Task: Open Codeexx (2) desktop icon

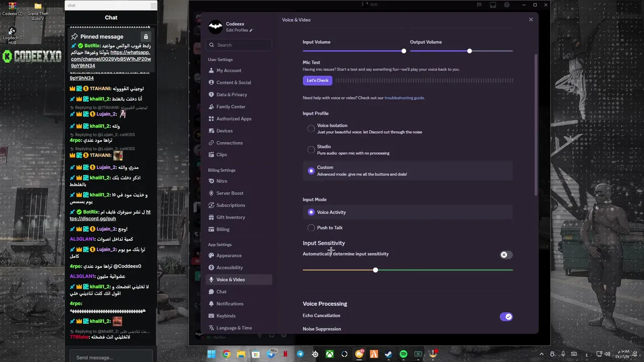Action: pos(13,9)
